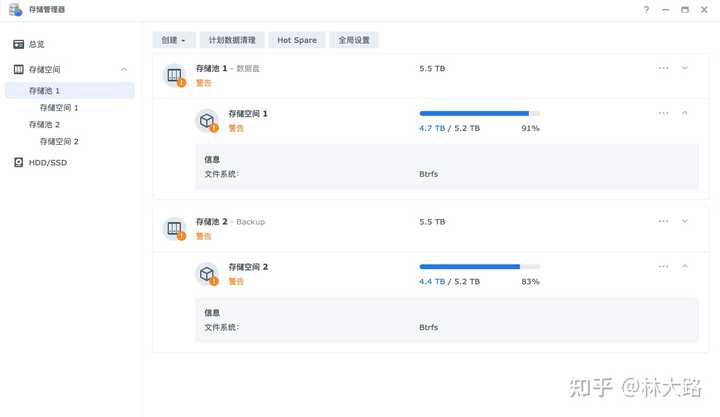Click the 总览 overview icon in sidebar
Viewport: 720px width, 417px height.
click(18, 44)
